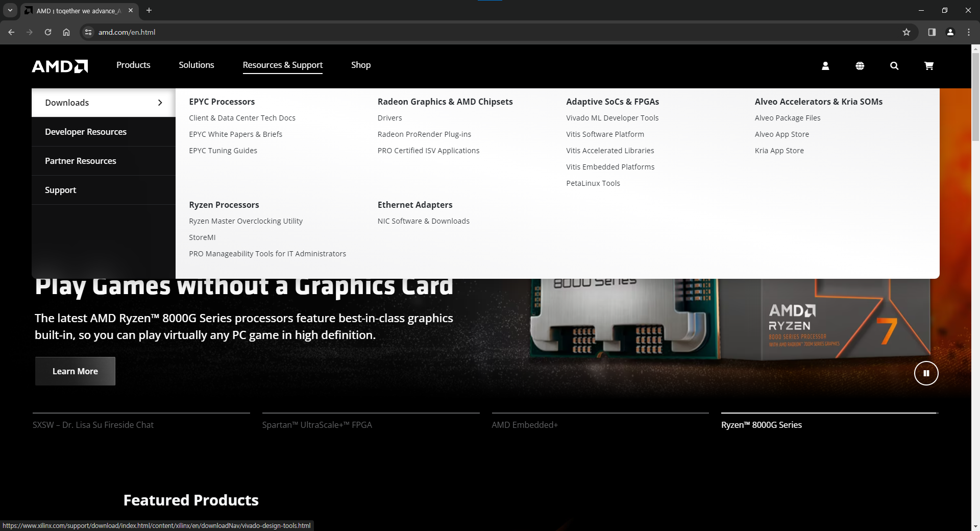Viewport: 980px width, 531px height.
Task: Open Vitis Accelerated Libraries link
Action: 610,151
